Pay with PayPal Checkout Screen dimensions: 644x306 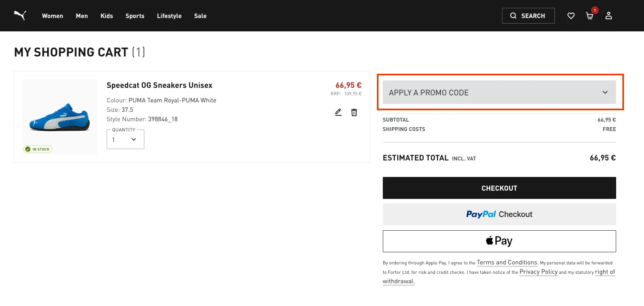point(499,214)
